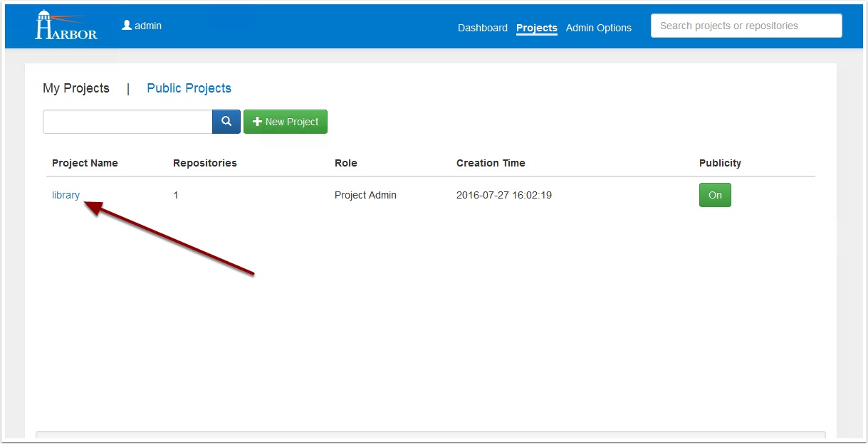Click the Creation Time column header
The image size is (868, 444).
491,163
